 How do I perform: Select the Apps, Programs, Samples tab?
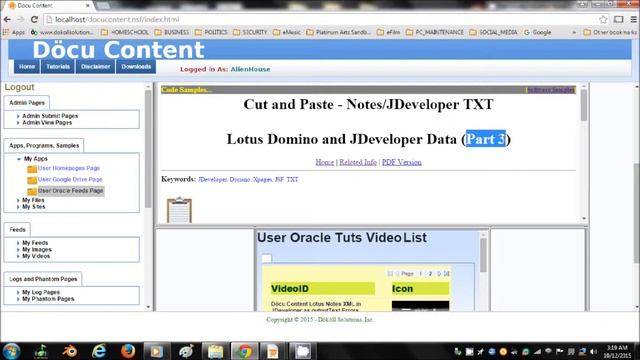point(44,145)
